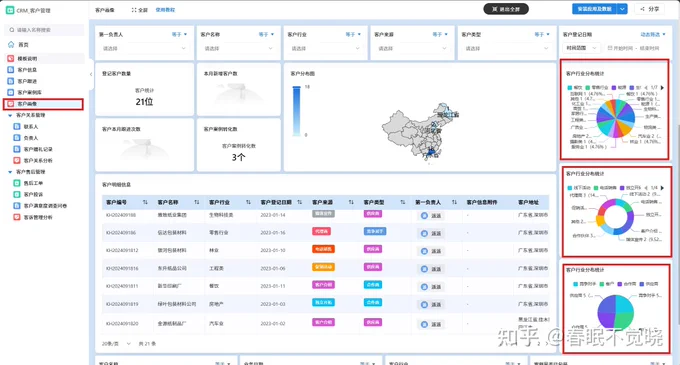The height and width of the screenshot is (365, 680).
Task: Open the 首页 home icon
Action: point(11,44)
